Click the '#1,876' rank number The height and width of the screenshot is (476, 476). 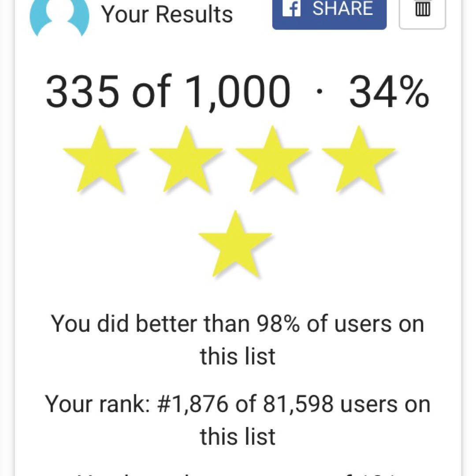click(x=193, y=404)
